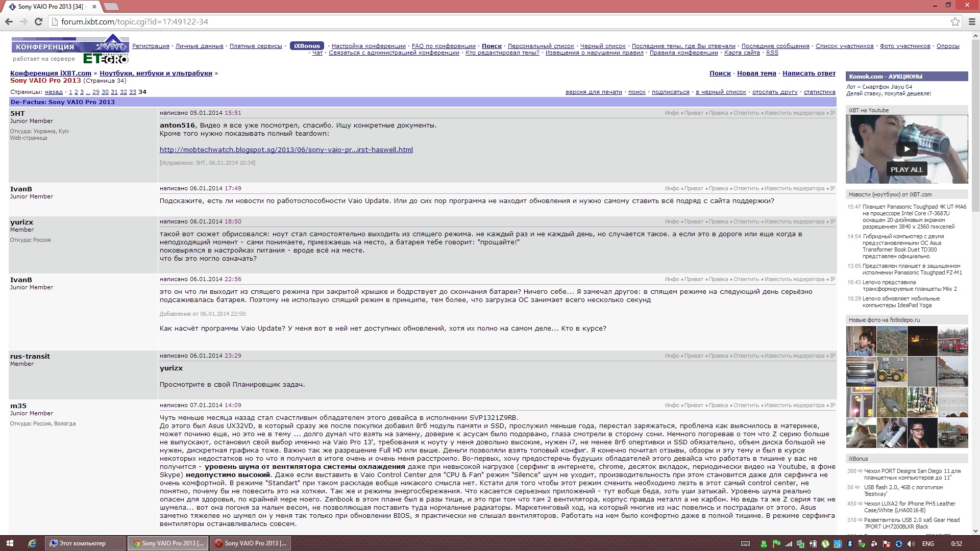Launch Internet Explorer from taskbar

(32, 543)
